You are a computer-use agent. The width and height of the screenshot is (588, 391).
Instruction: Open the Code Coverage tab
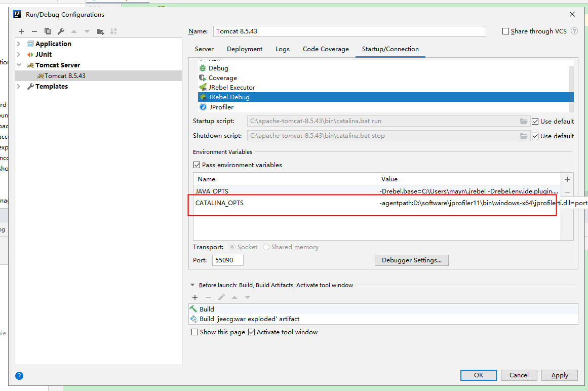pyautogui.click(x=326, y=49)
